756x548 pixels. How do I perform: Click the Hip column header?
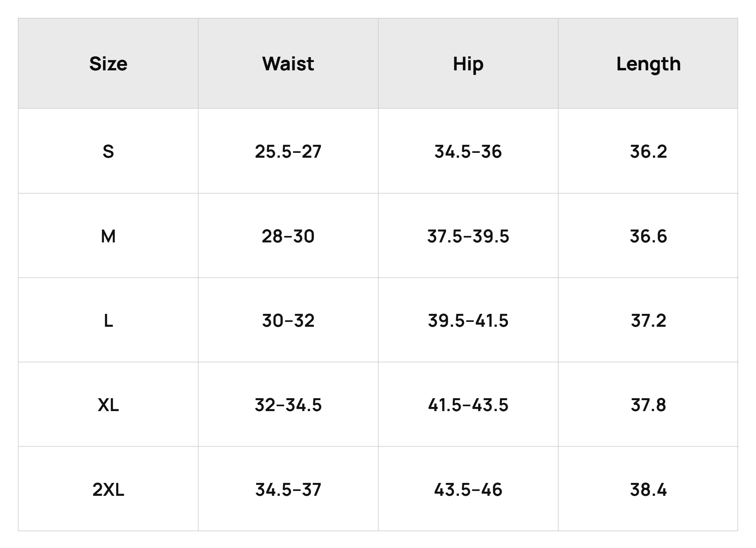pyautogui.click(x=468, y=64)
